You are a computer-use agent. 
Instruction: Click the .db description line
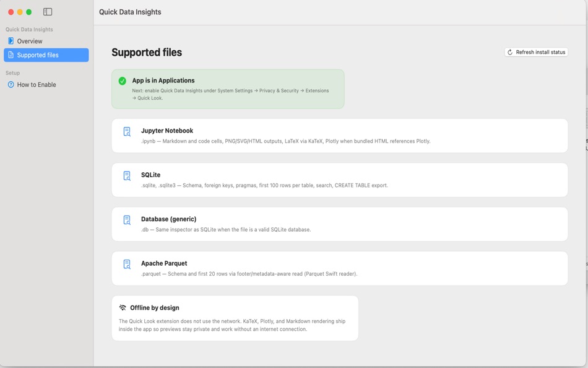coord(226,230)
